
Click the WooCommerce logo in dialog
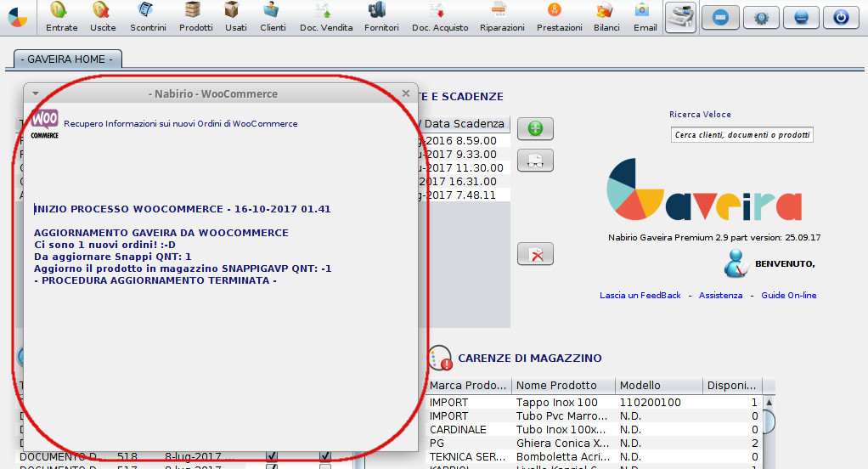click(44, 123)
